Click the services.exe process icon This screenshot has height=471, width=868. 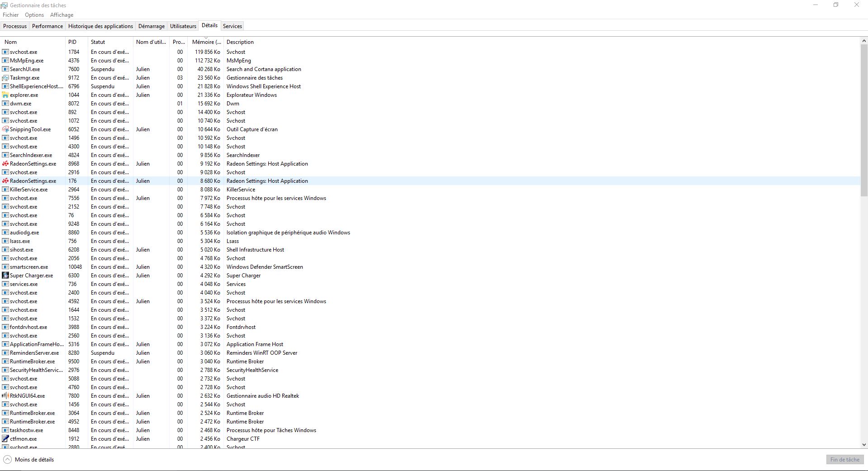tap(5, 284)
